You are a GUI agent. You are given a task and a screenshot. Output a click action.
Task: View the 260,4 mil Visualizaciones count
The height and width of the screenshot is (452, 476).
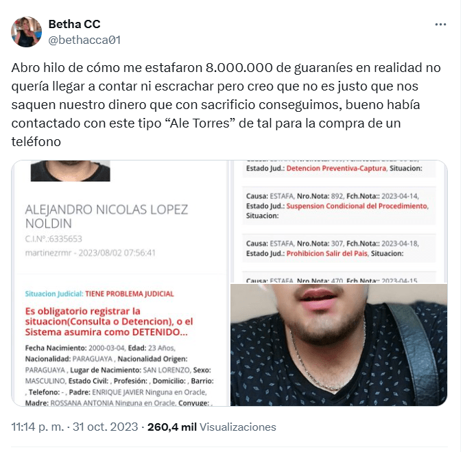[x=211, y=427]
